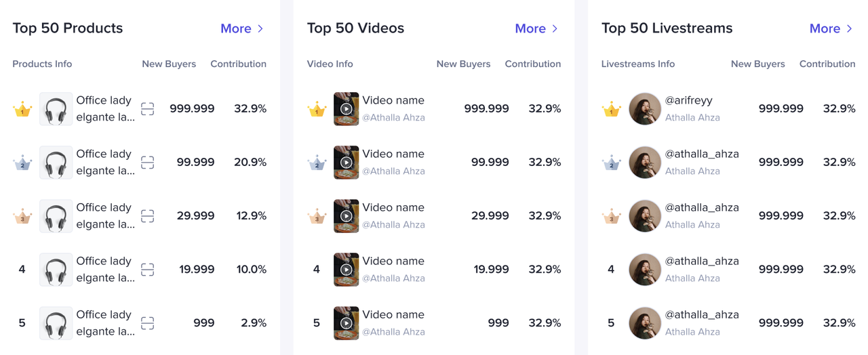Open the @arifreyy livestream avatar

pos(645,109)
